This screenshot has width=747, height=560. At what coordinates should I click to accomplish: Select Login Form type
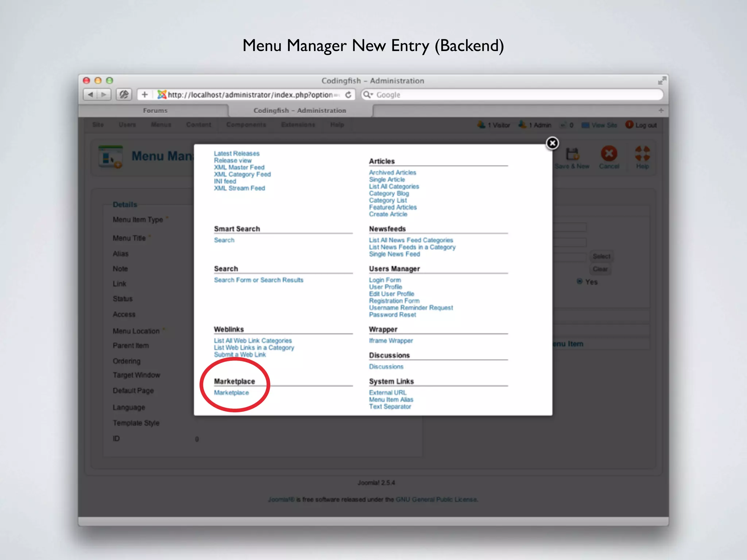click(x=385, y=280)
